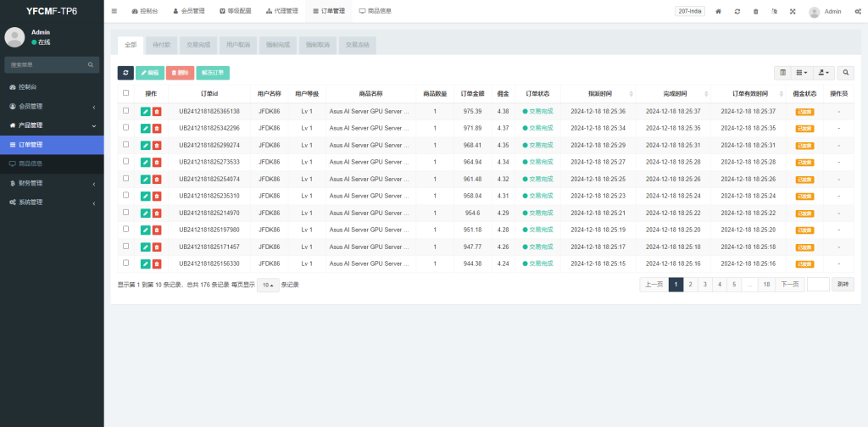Toggle the sidebar with hamburger menu icon

point(114,12)
